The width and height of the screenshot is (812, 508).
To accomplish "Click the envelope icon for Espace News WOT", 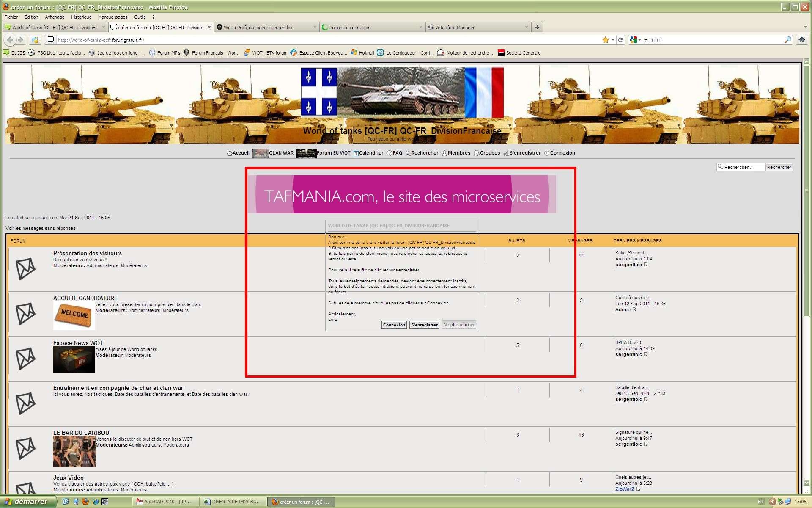I will click(25, 359).
